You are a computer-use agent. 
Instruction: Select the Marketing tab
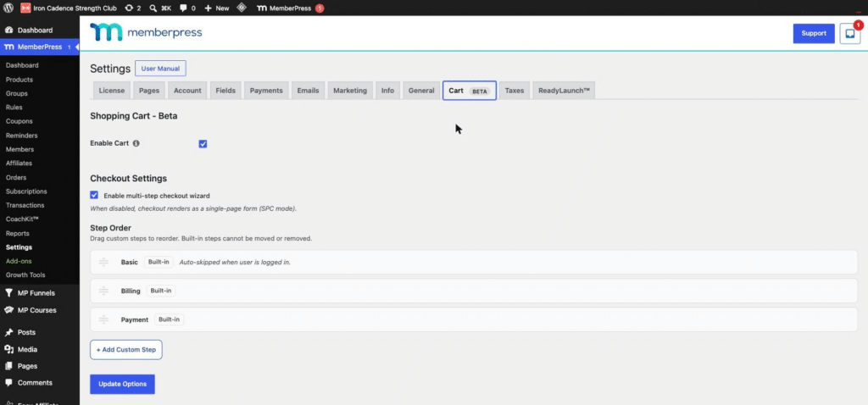(x=350, y=91)
